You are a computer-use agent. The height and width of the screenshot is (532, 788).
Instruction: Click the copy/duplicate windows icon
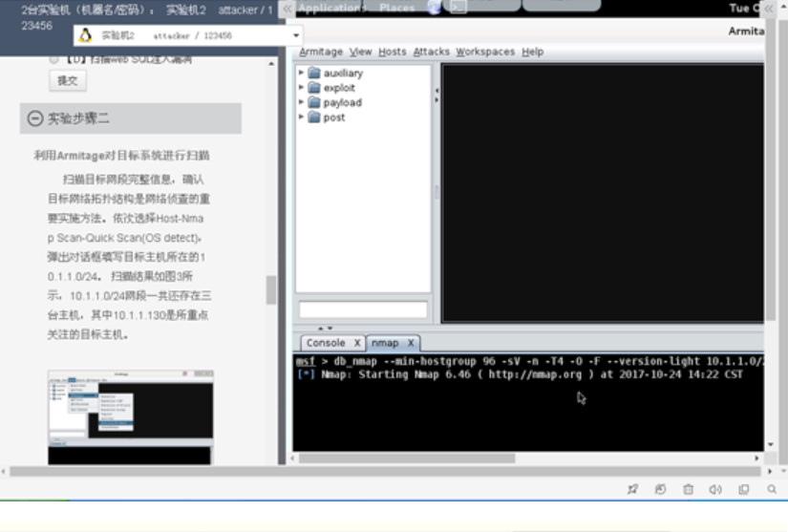[x=744, y=489]
